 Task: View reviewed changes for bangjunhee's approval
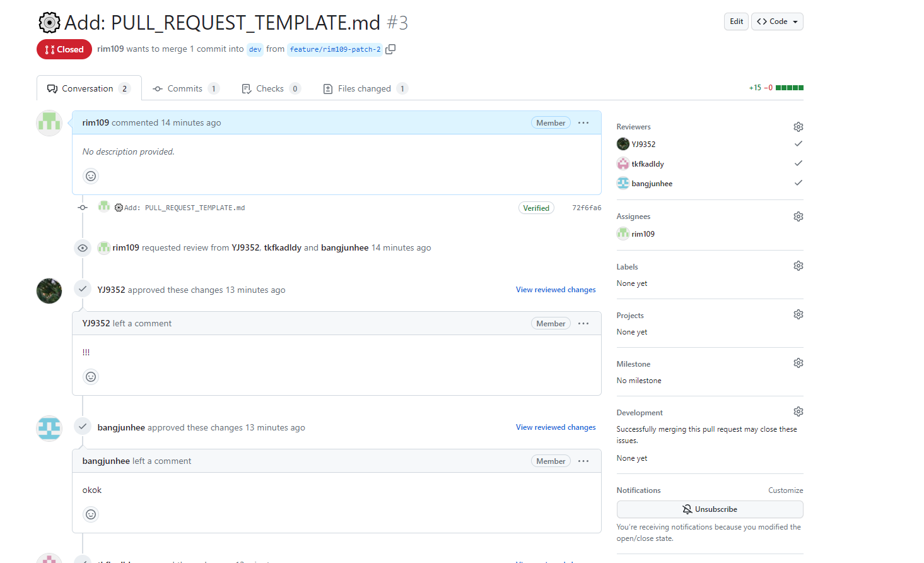[x=556, y=427]
